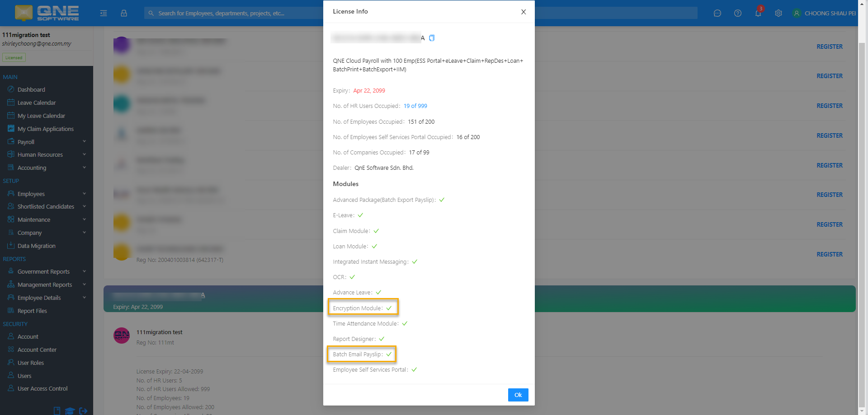The width and height of the screenshot is (868, 415).
Task: Click the Employees sidebar icon
Action: click(11, 194)
